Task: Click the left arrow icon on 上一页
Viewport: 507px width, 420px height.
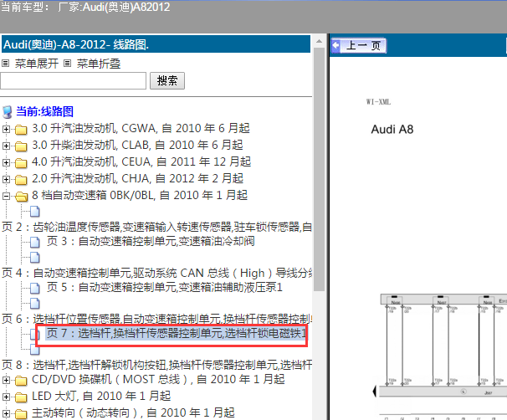Action: pos(336,45)
